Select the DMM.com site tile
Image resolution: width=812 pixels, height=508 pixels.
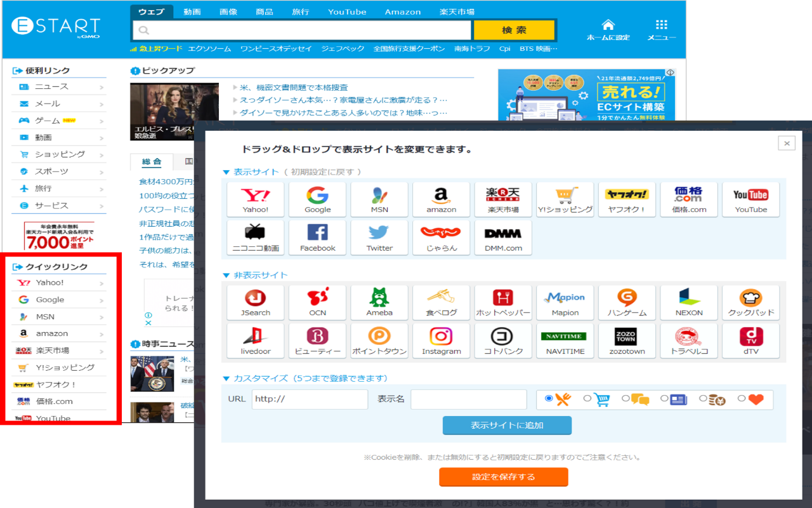(503, 238)
